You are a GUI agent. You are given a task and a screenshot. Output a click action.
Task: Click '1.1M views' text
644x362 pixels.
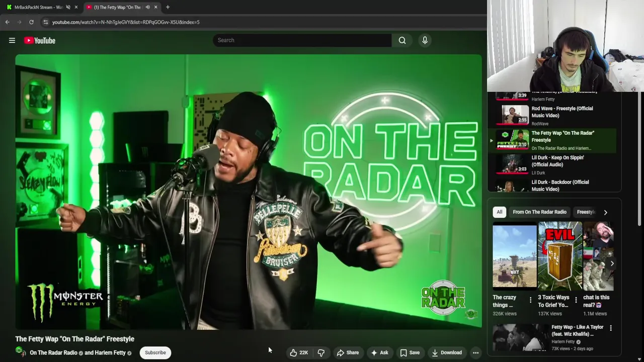tap(595, 314)
